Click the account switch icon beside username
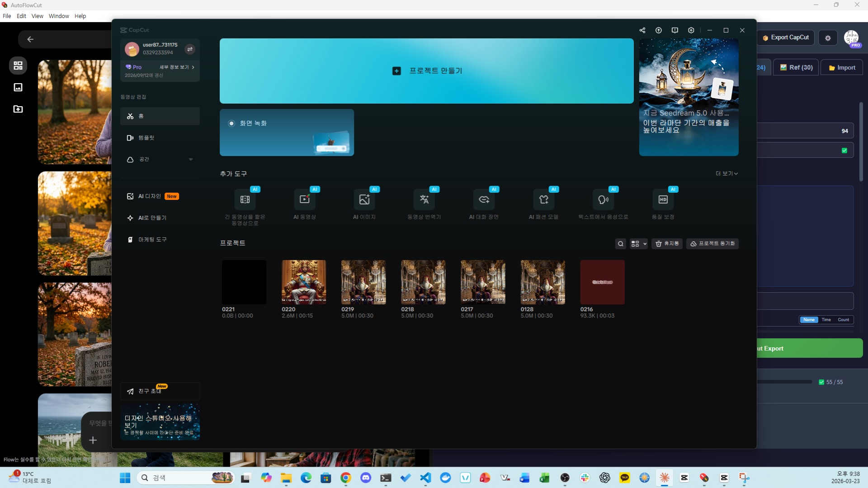868x488 pixels. [190, 49]
